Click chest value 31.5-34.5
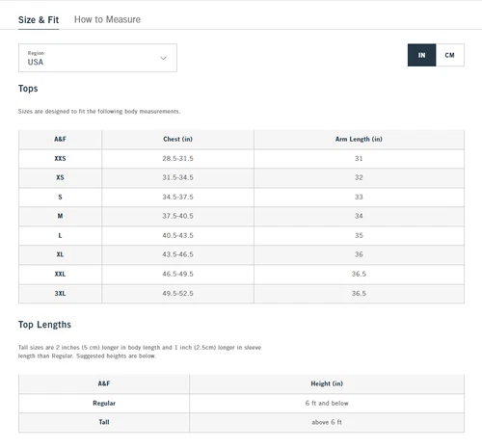The width and height of the screenshot is (482, 448). pyautogui.click(x=177, y=177)
